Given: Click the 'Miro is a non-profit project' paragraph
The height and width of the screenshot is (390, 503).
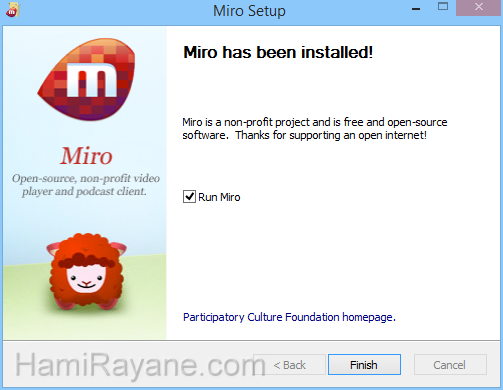Looking at the screenshot, I should click(315, 129).
